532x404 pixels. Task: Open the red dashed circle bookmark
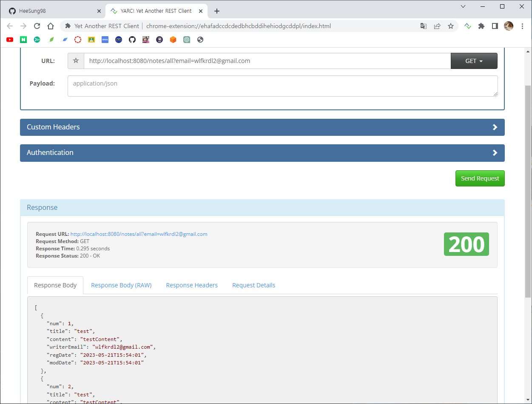(x=78, y=40)
